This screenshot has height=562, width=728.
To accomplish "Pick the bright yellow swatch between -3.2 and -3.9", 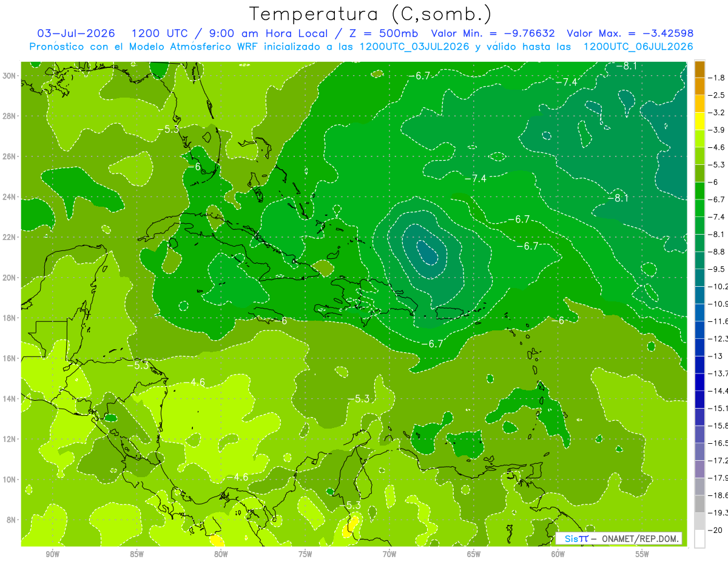I will pyautogui.click(x=699, y=121).
